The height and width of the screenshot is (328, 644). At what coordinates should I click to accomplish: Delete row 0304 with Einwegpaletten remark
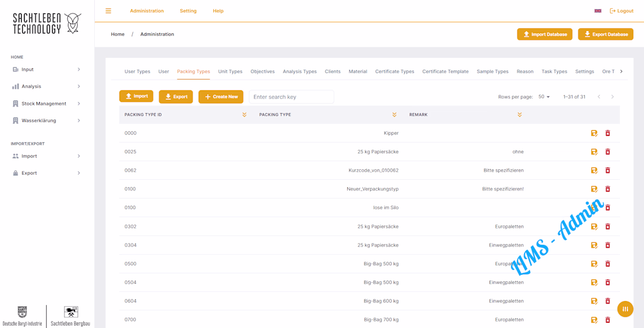coord(608,245)
